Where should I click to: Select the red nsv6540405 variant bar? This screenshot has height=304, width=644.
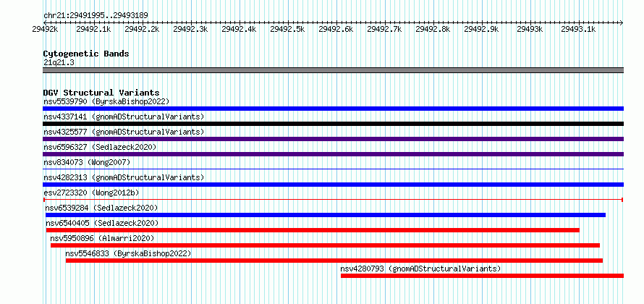click(x=313, y=230)
